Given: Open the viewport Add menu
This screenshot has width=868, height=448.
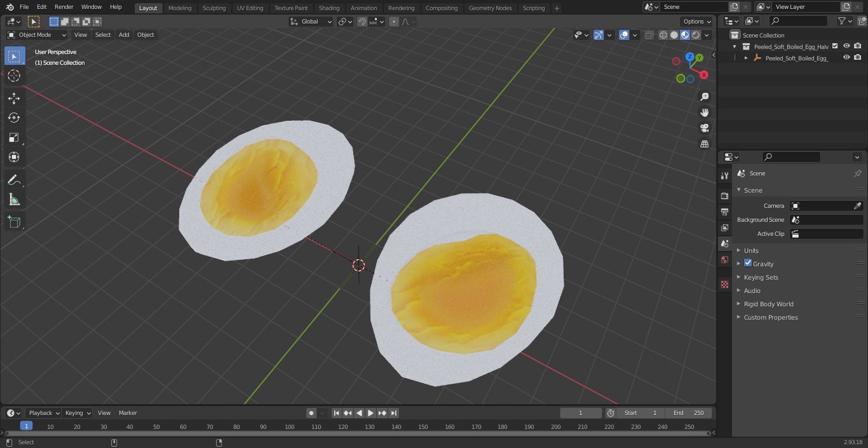Looking at the screenshot, I should pyautogui.click(x=124, y=35).
